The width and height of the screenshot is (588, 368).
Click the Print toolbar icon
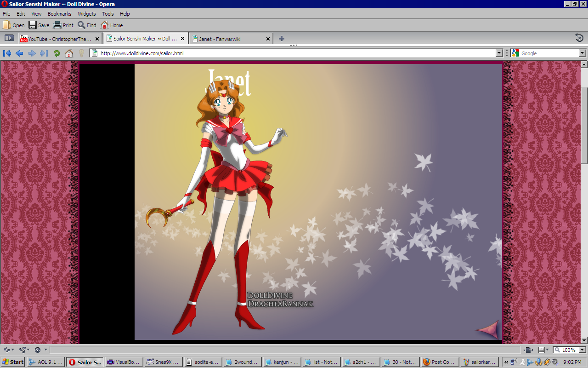(x=63, y=25)
